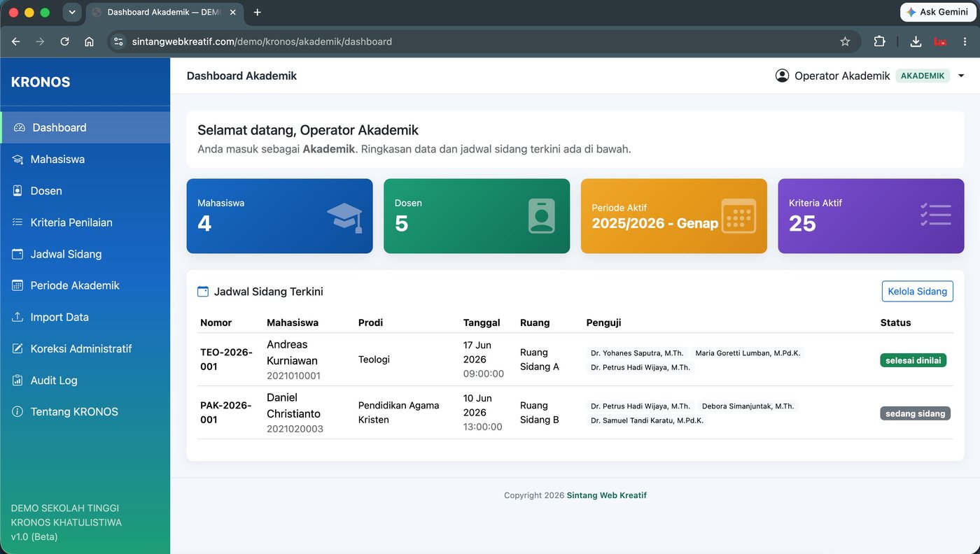Click the calendar icon on Periode Aktif card
Viewport: 980px width, 554px height.
pos(739,216)
